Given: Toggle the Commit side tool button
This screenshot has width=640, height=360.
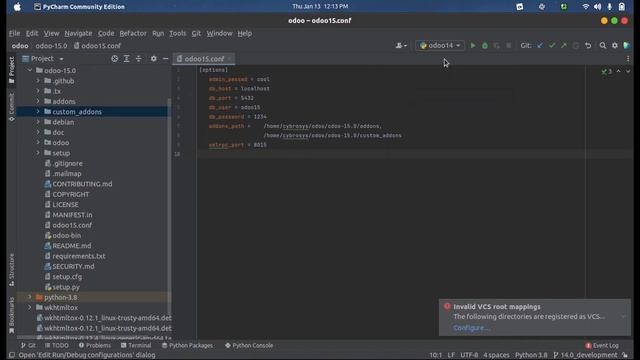Looking at the screenshot, I should (x=11, y=107).
